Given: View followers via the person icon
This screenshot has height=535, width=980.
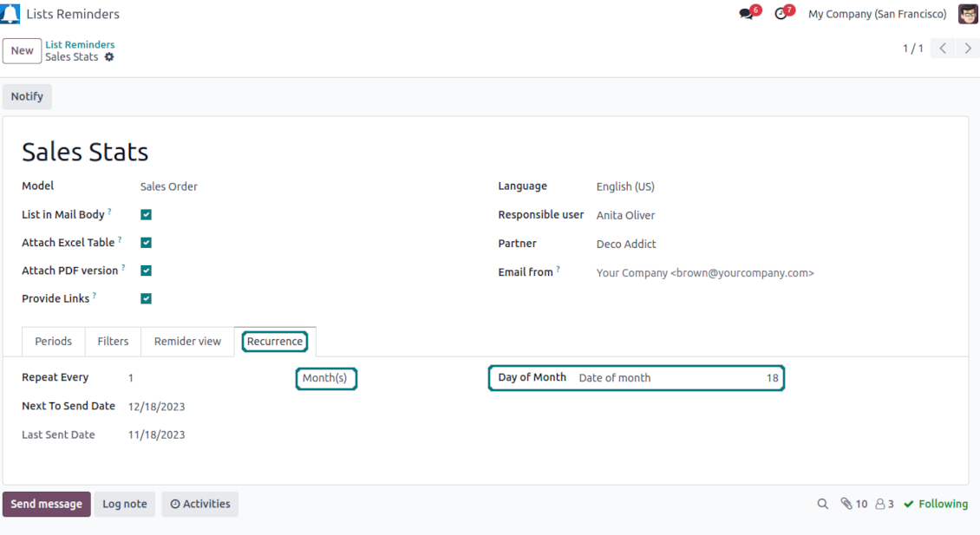Looking at the screenshot, I should (880, 504).
